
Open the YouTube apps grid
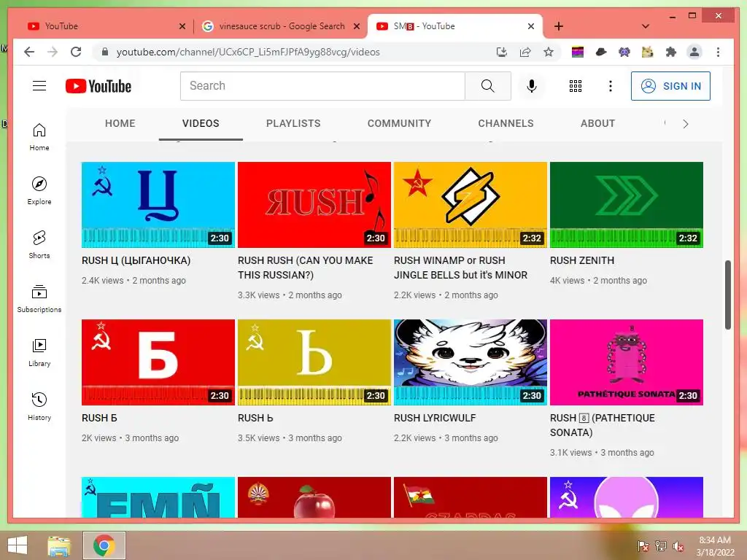tap(575, 86)
